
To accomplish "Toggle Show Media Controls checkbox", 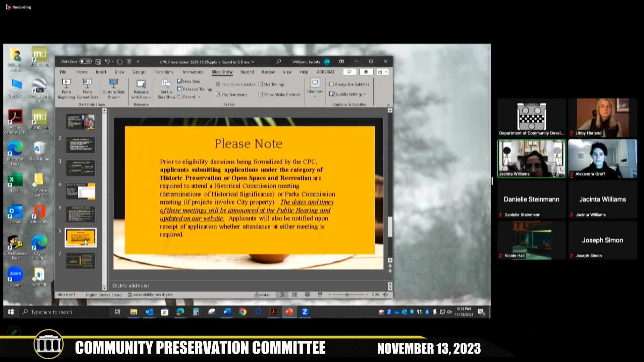I will pyautogui.click(x=261, y=95).
